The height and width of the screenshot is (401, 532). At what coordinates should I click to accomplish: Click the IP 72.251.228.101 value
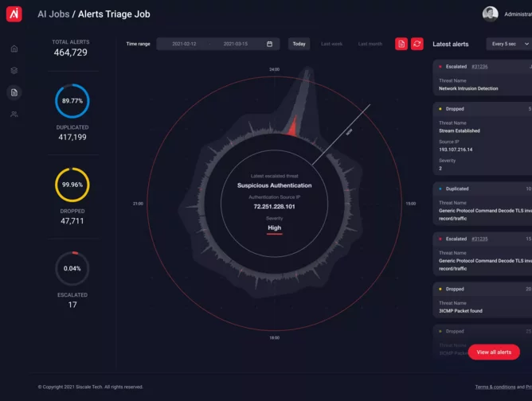coord(274,206)
